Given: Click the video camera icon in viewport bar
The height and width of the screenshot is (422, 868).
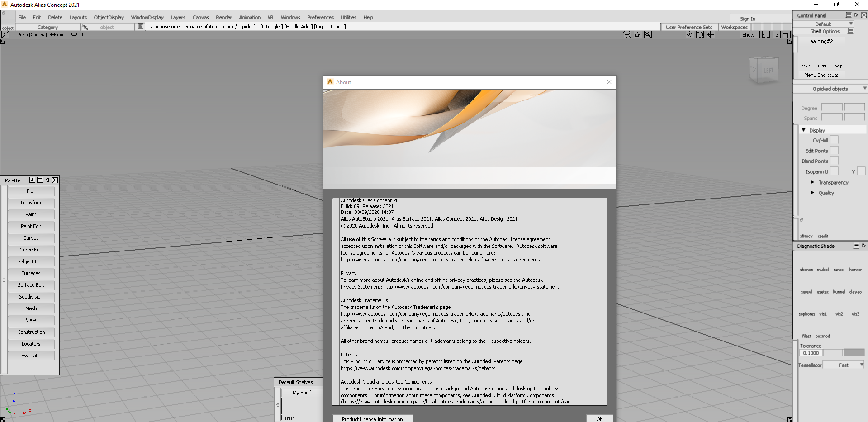Looking at the screenshot, I should coord(637,35).
